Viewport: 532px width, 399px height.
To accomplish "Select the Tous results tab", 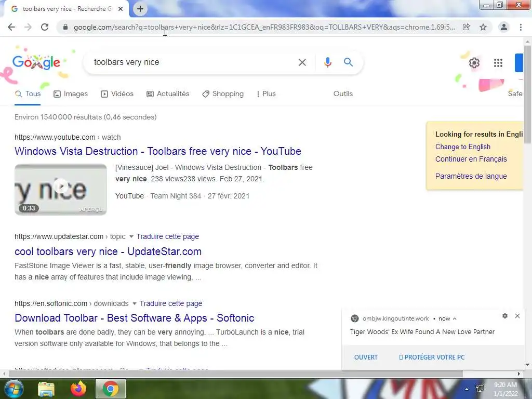I will click(x=28, y=94).
